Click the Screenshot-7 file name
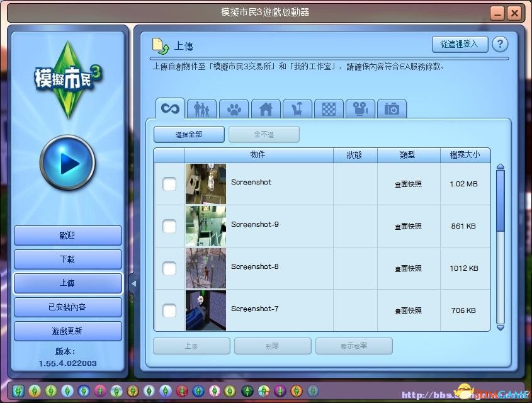This screenshot has height=403, width=532. (255, 309)
